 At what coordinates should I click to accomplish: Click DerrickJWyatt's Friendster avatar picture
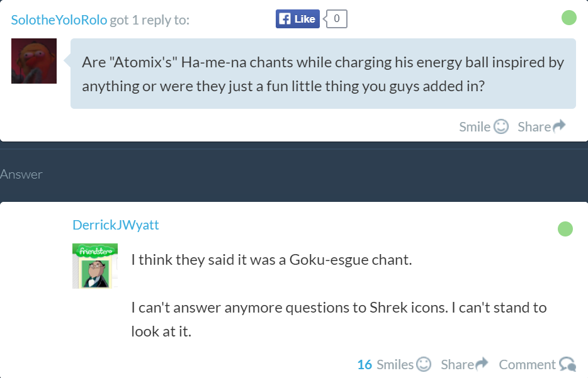click(x=95, y=266)
